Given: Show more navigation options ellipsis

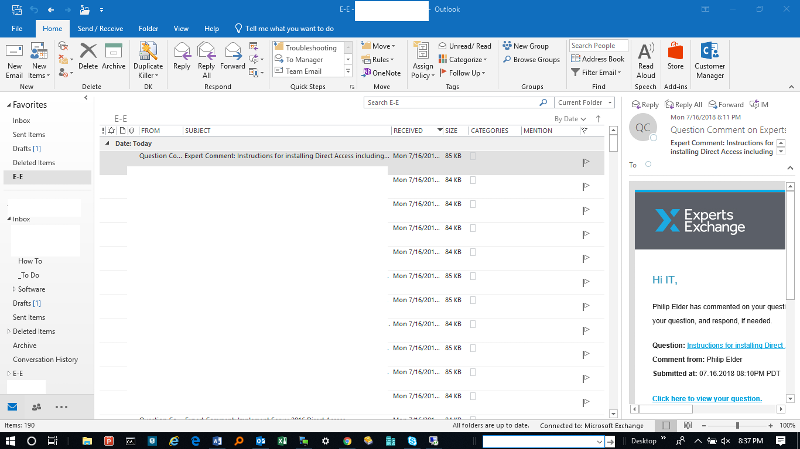Looking at the screenshot, I should 61,407.
